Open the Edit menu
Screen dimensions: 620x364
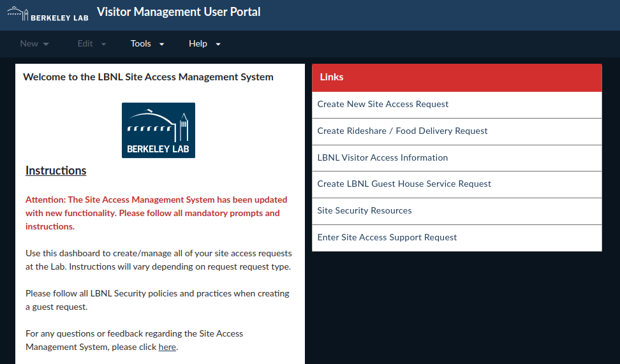(91, 43)
